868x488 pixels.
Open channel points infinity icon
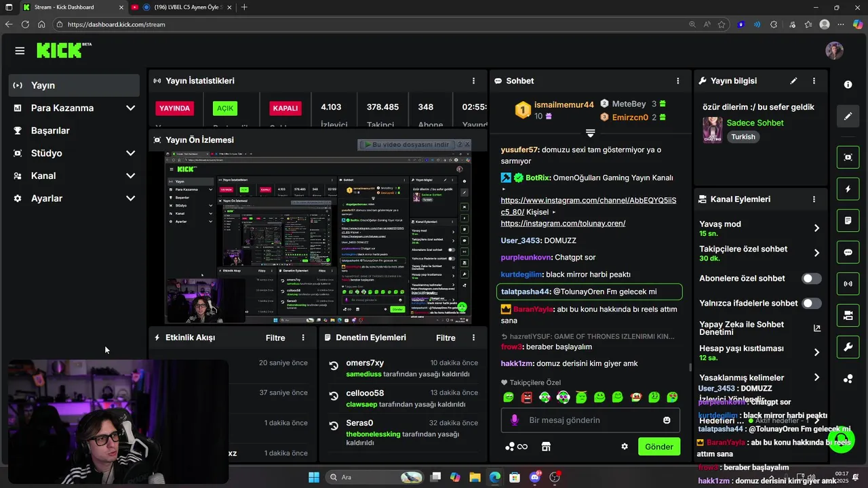516,447
